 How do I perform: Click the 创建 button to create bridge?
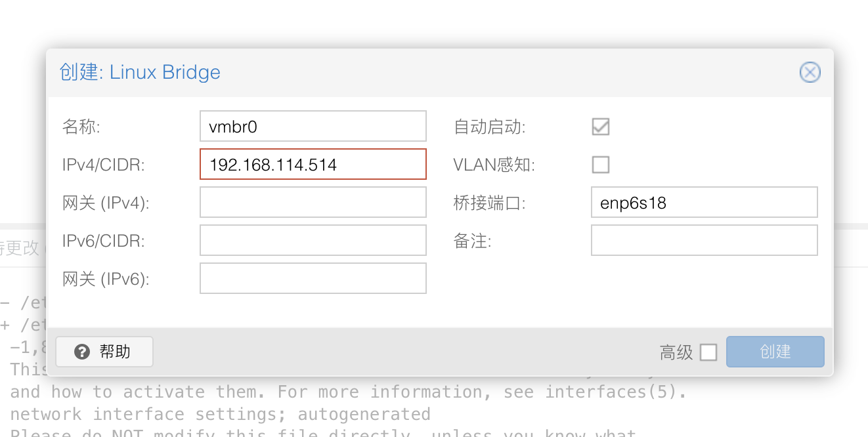(775, 352)
